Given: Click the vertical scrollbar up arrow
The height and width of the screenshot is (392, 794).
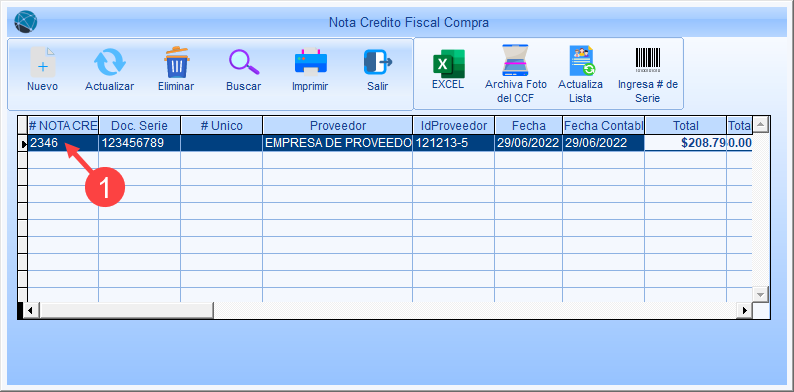Looking at the screenshot, I should point(761,124).
